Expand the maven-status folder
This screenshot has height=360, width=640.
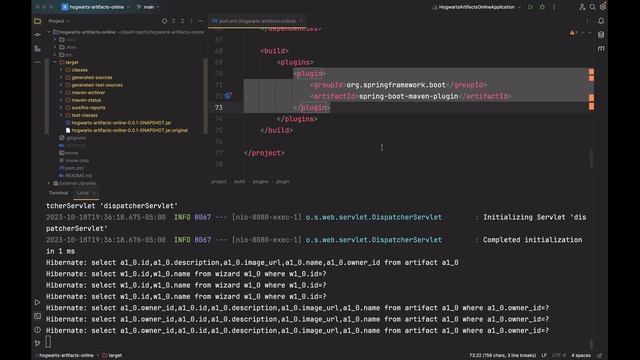61,100
